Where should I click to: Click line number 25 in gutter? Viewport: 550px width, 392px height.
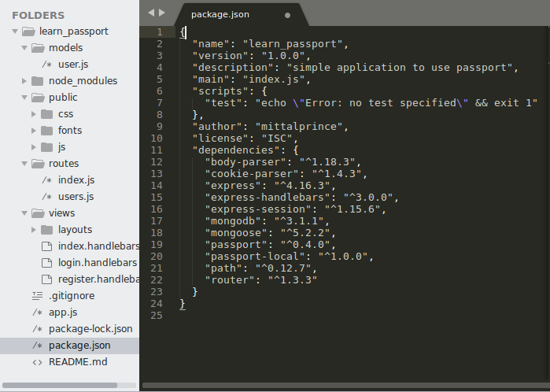(x=157, y=316)
